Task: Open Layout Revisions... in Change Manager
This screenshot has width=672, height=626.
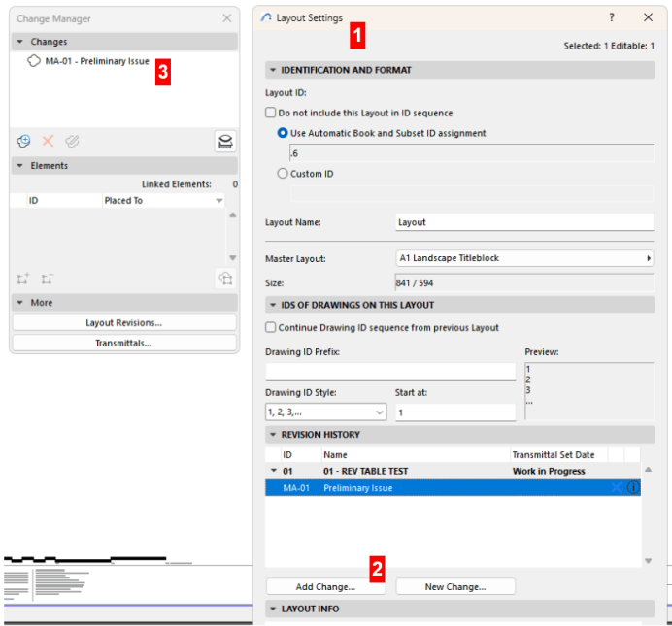Action: pyautogui.click(x=123, y=323)
